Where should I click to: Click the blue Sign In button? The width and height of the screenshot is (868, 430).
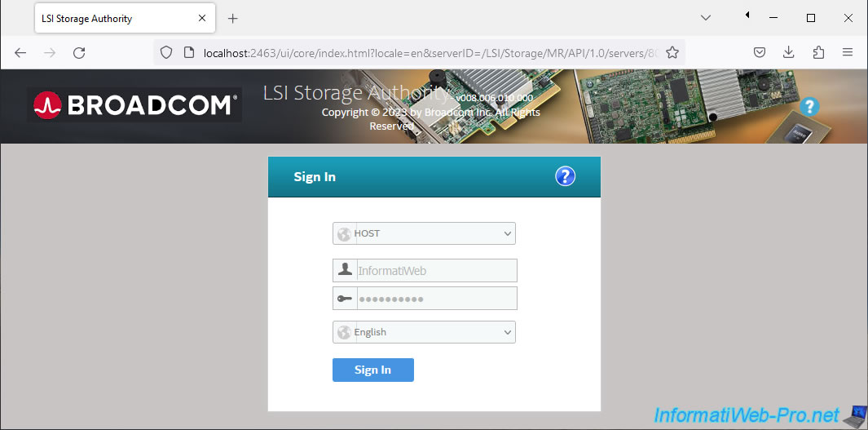coord(373,370)
